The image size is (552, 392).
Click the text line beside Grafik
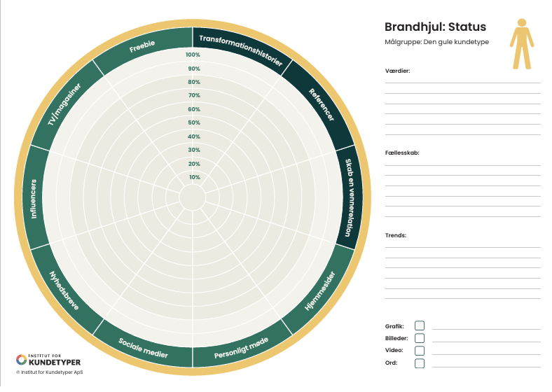[x=485, y=328]
